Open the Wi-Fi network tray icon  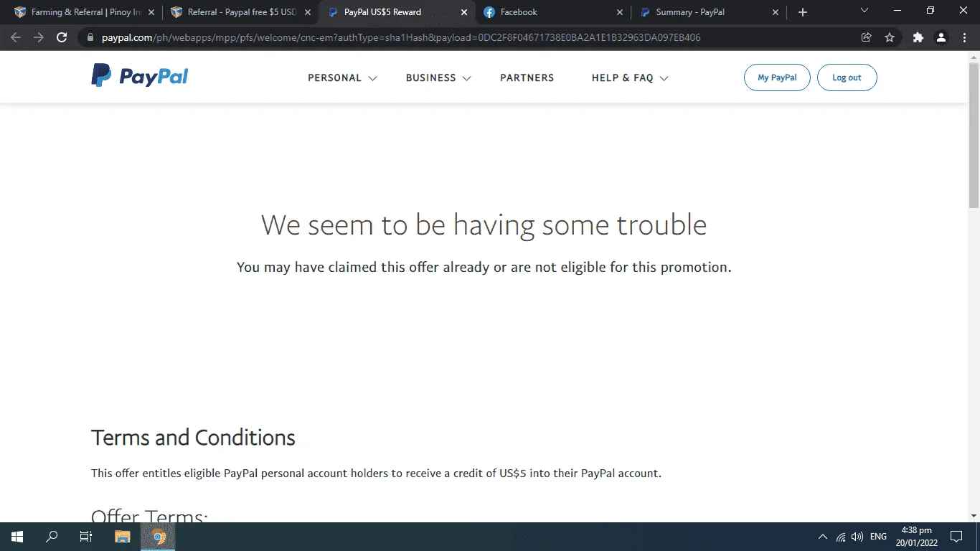coord(841,537)
